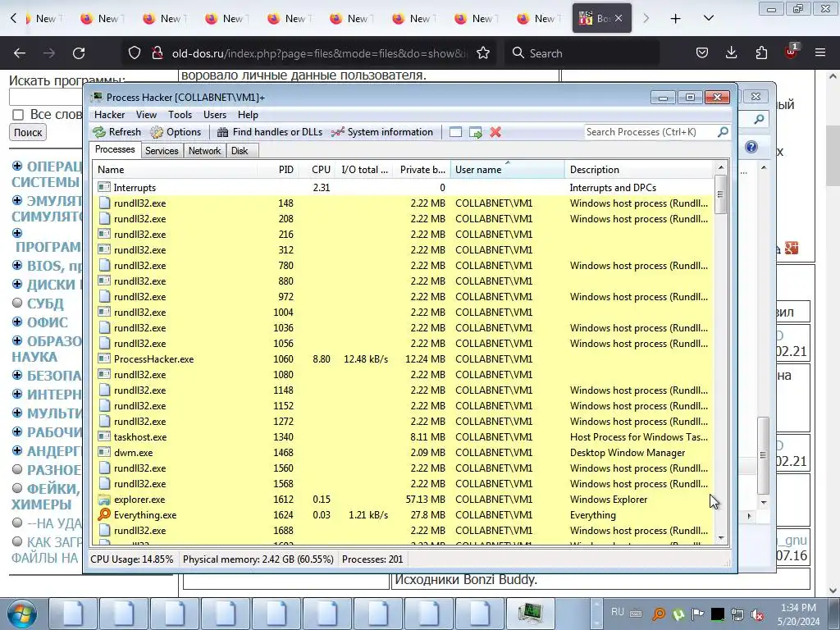Image resolution: width=840 pixels, height=630 pixels.
Task: Expand the ИНТЕРНЕТ category on webpage
Action: coord(17,394)
